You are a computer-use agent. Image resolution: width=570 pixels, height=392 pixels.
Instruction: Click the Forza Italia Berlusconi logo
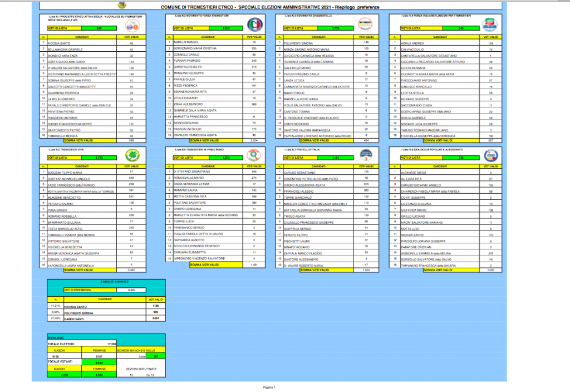(x=488, y=25)
